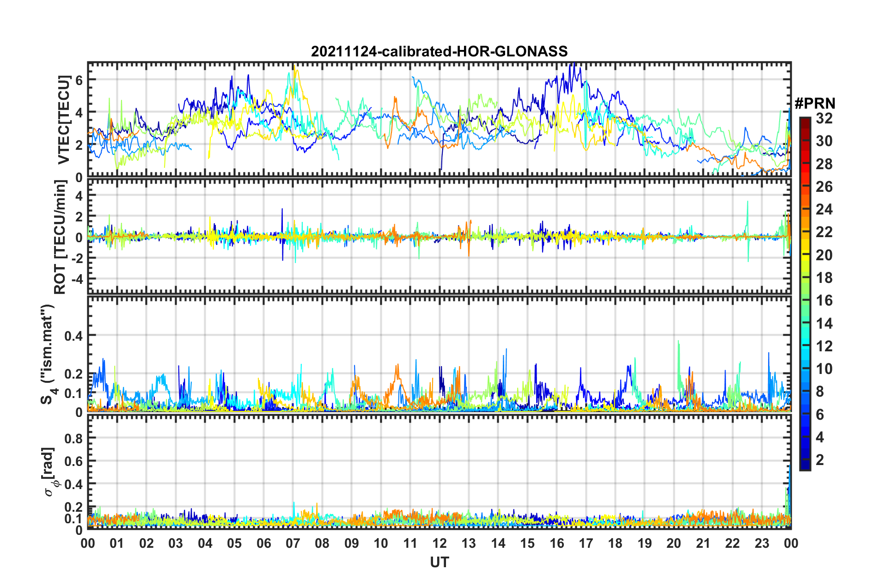Click sigma-phi axis tick label 0.8
This screenshot has width=879, height=588.
(x=73, y=438)
